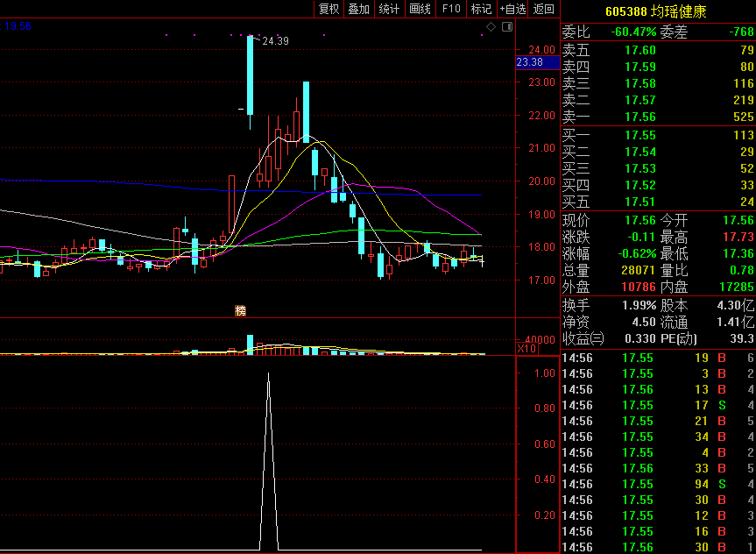Viewport: 756px width, 554px height.
Task: Select the 买二 bid row at 17.54
Action: point(658,152)
